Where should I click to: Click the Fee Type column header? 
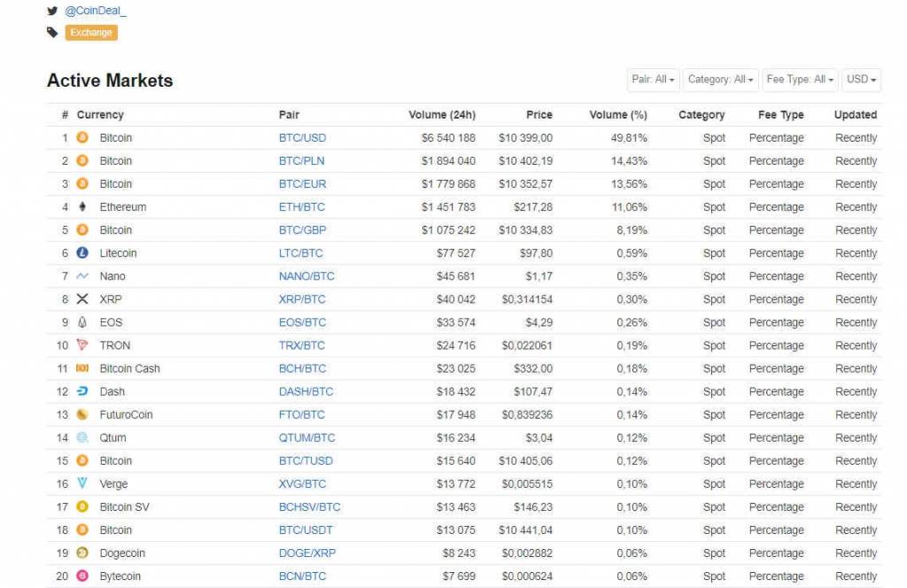coord(781,114)
